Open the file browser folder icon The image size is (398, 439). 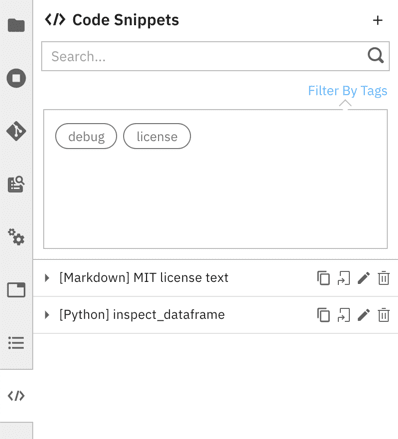click(x=16, y=25)
